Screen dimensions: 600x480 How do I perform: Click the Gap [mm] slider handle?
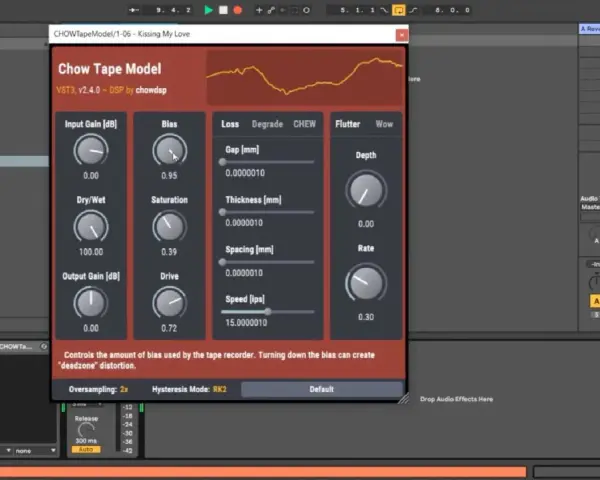pos(222,162)
